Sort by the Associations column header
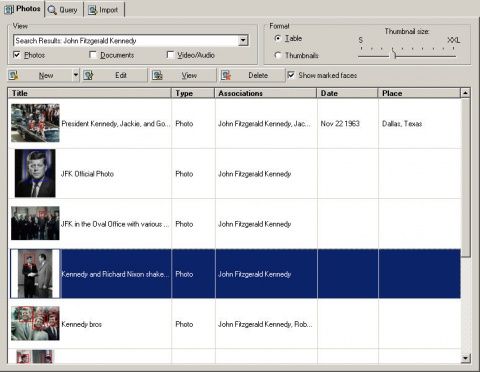The width and height of the screenshot is (480, 372). coord(266,93)
